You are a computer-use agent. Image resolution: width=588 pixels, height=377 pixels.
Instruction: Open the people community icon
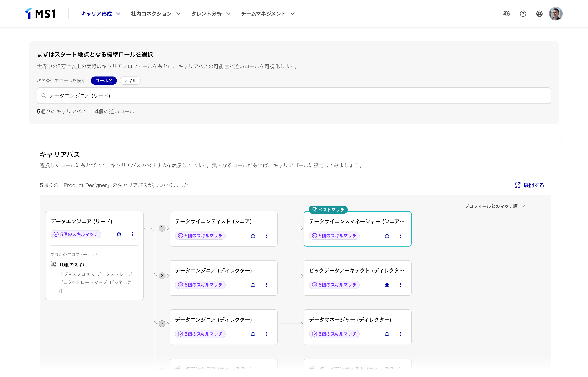(x=507, y=14)
